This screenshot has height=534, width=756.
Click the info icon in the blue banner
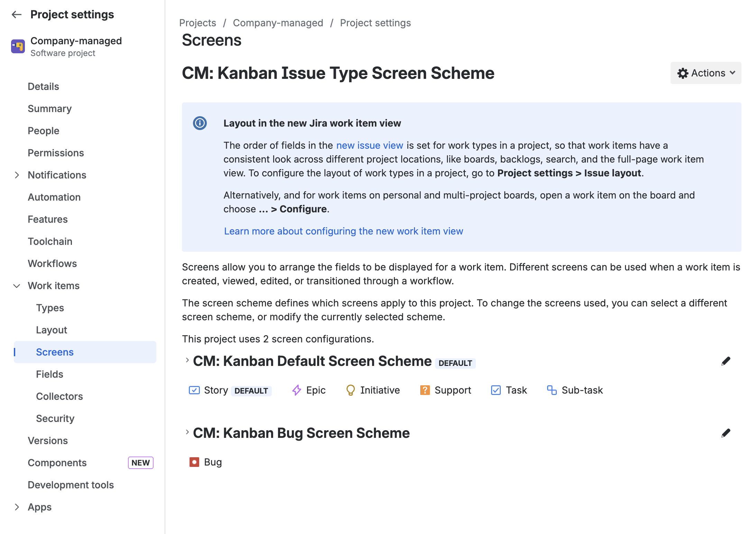[200, 123]
